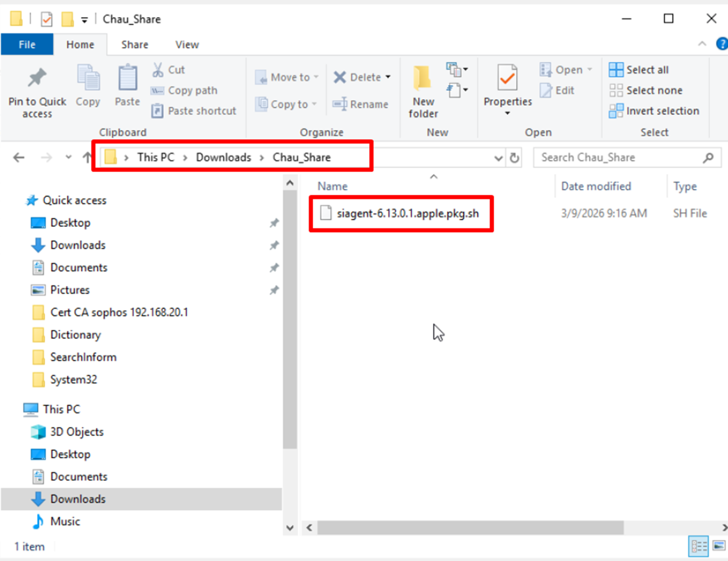Open the View ribbon tab
This screenshot has height=561, width=728.
[187, 44]
